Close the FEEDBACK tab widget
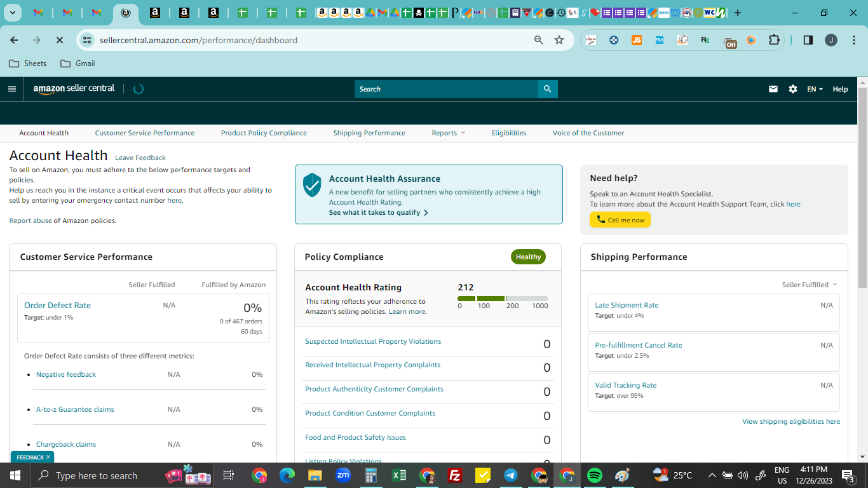Screen dimensions: 868x488 pos(48,457)
